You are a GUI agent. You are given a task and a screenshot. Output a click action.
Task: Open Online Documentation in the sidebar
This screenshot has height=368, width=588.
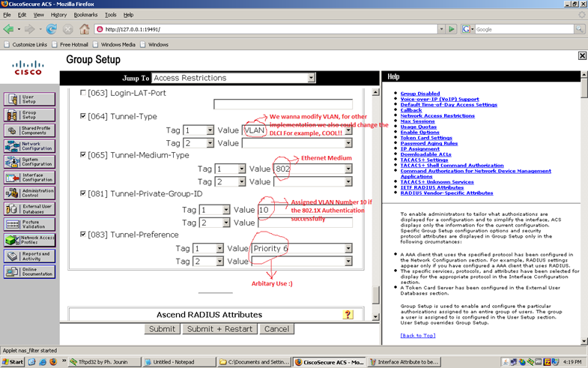click(x=30, y=271)
